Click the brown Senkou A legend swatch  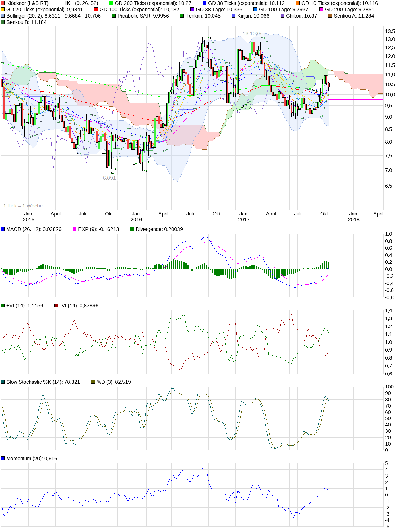pos(330,16)
